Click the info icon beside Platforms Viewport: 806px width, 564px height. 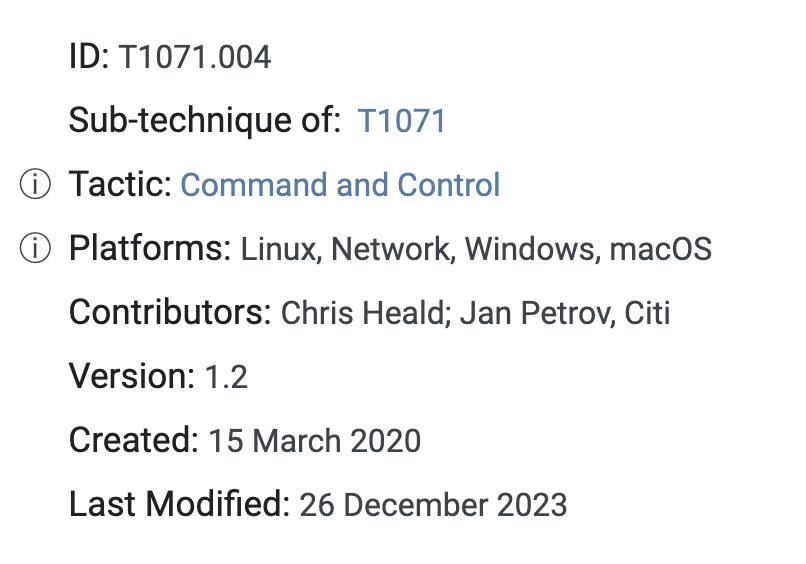35,249
